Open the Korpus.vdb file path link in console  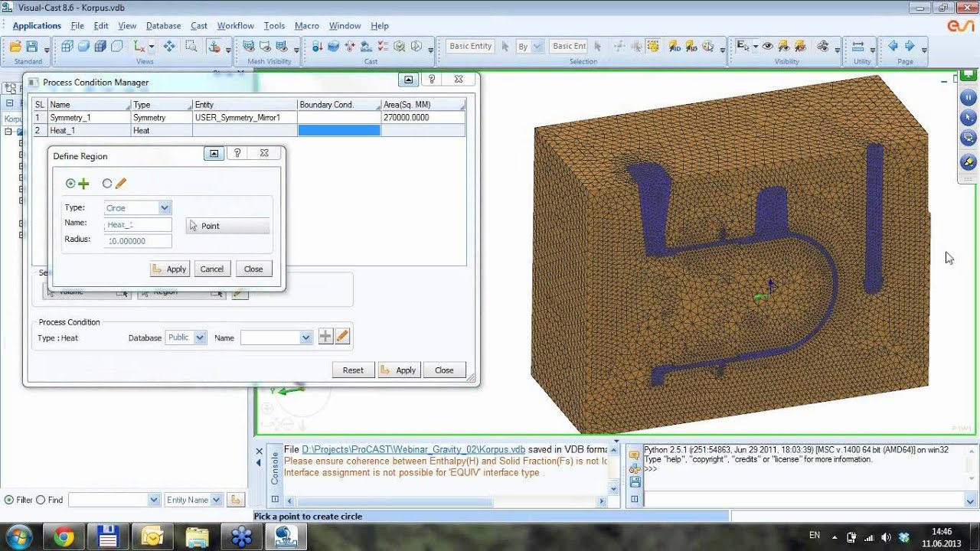point(413,449)
